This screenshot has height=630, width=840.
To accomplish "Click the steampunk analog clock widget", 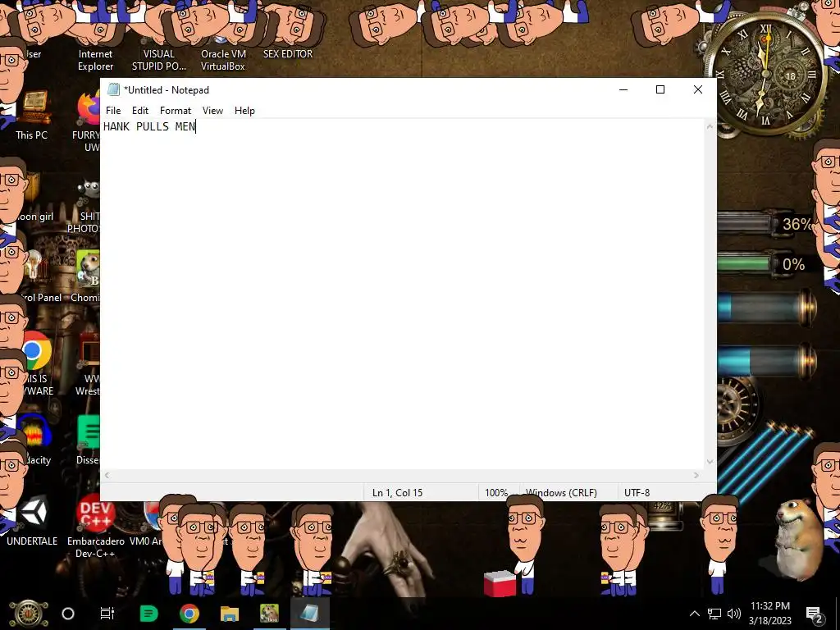I will point(765,75).
